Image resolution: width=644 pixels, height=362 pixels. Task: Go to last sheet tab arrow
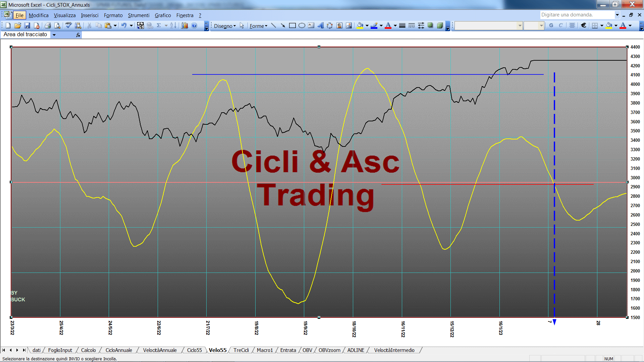pos(24,350)
